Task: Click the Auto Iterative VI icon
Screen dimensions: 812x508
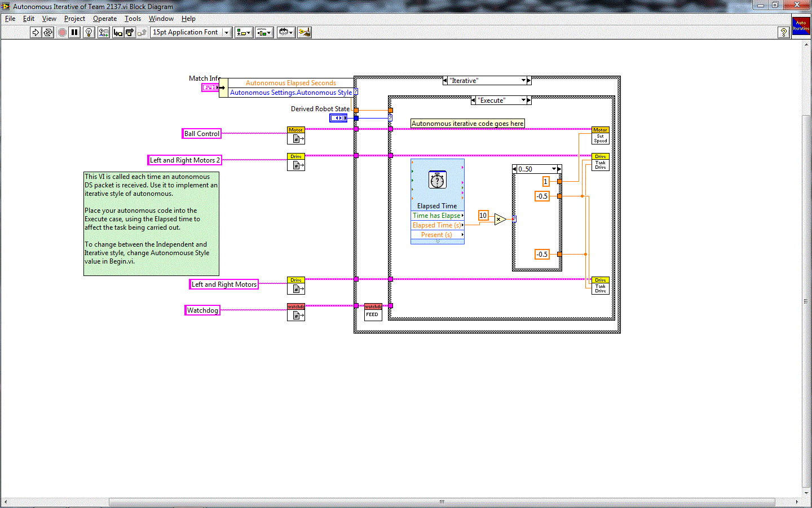Action: point(801,26)
